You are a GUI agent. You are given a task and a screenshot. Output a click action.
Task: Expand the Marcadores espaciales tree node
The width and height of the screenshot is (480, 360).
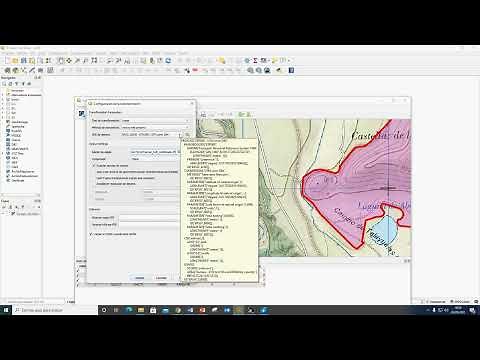pyautogui.click(x=3, y=95)
